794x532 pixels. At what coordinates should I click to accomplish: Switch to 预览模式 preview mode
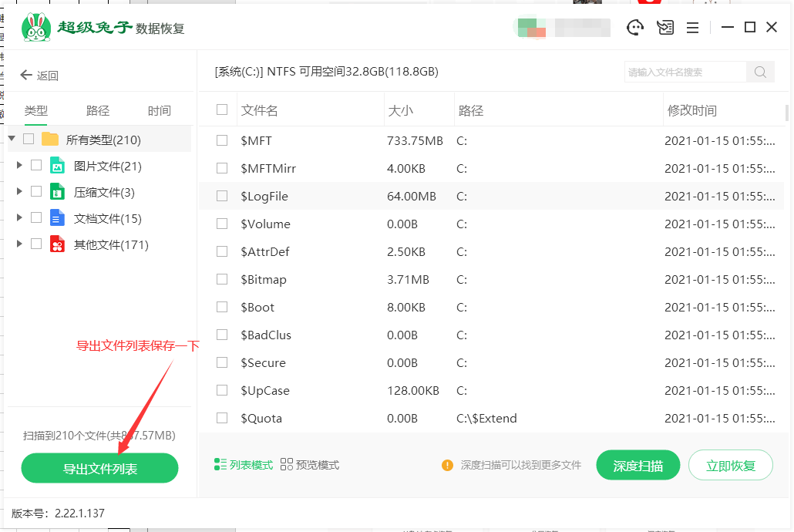[x=310, y=465]
